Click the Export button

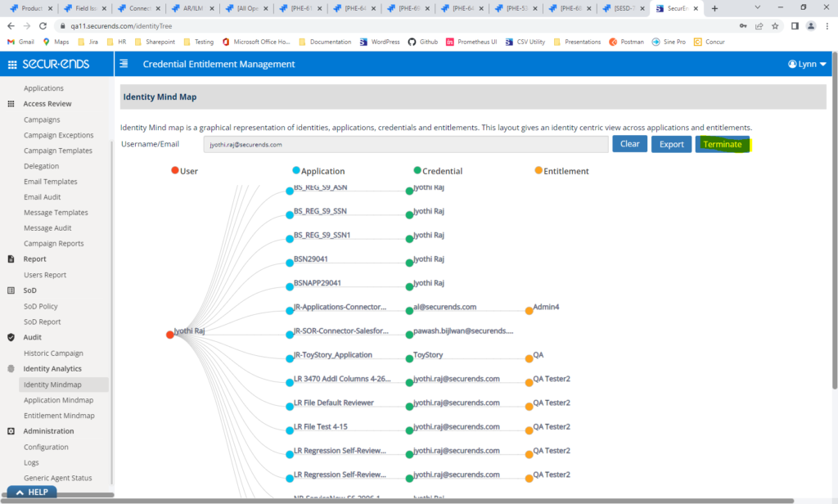[671, 144]
